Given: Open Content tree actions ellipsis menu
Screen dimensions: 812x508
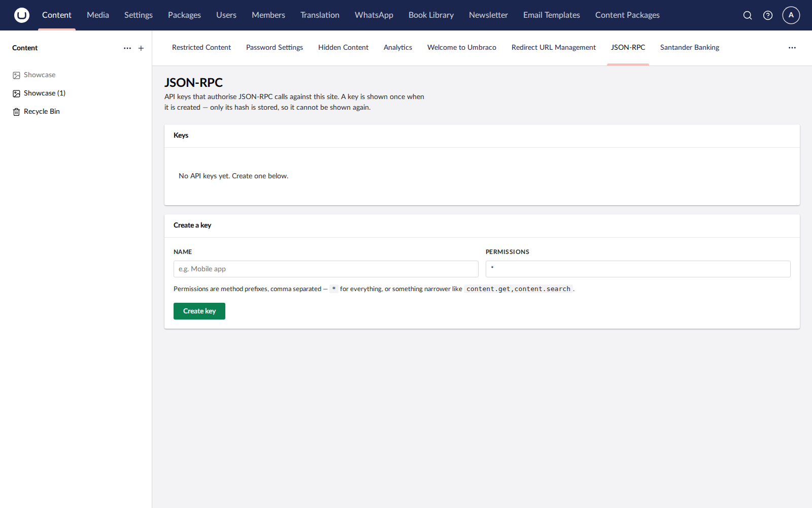Looking at the screenshot, I should pyautogui.click(x=127, y=48).
